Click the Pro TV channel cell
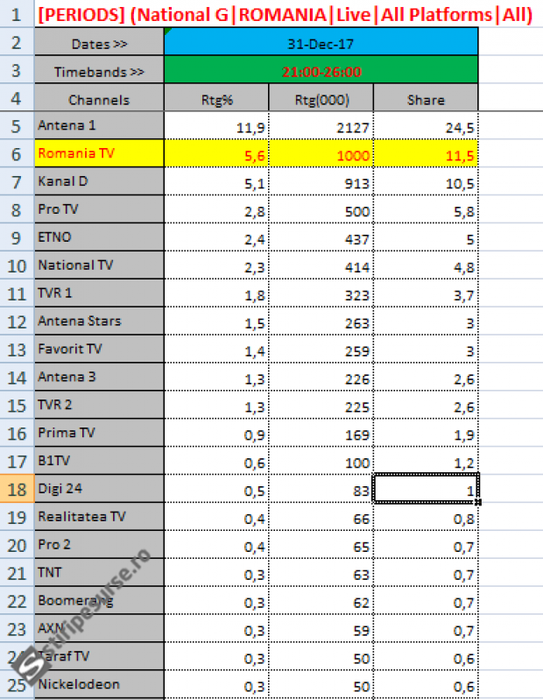The height and width of the screenshot is (700, 543). tap(99, 209)
